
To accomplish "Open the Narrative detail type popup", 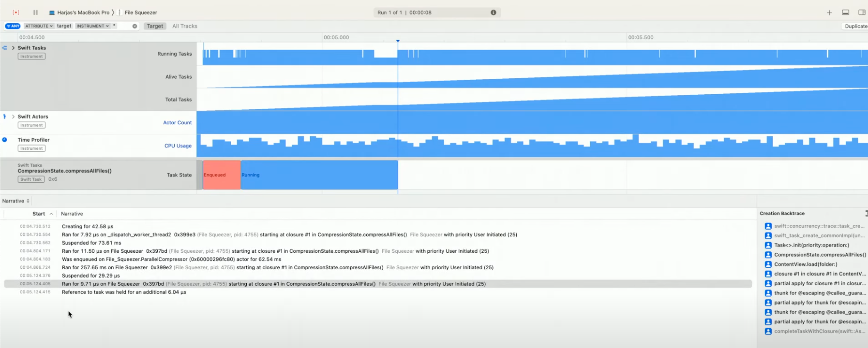I will click(x=15, y=201).
